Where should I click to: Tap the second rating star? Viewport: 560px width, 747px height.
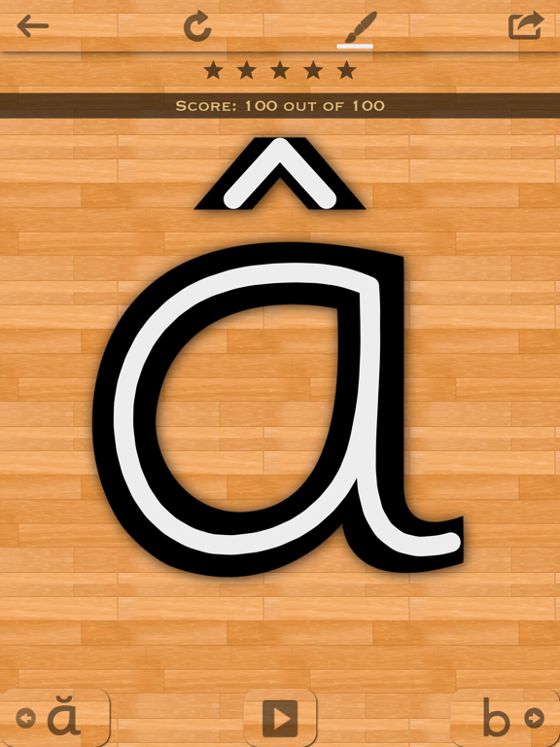click(247, 70)
